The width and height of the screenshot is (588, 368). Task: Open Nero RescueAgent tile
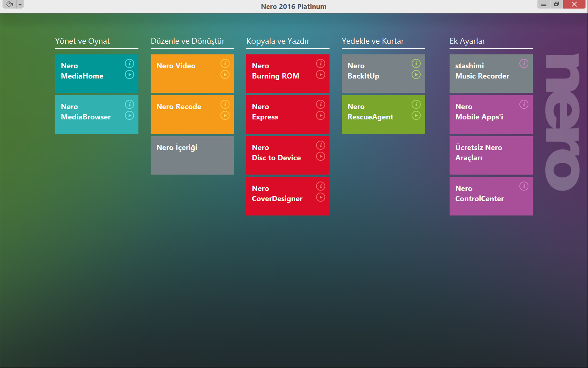coord(383,114)
